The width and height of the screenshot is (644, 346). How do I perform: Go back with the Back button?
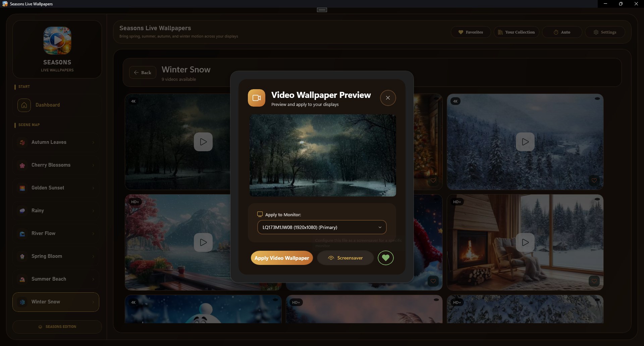coord(143,72)
